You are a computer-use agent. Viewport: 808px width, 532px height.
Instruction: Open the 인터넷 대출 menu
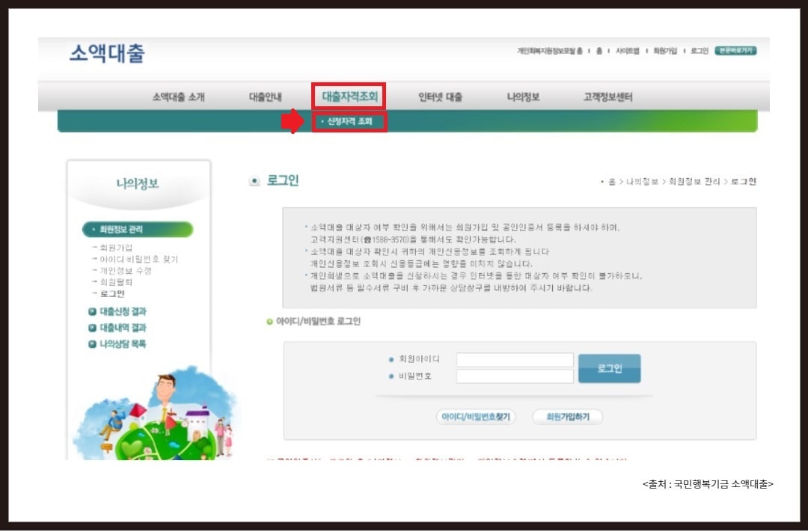click(x=440, y=97)
